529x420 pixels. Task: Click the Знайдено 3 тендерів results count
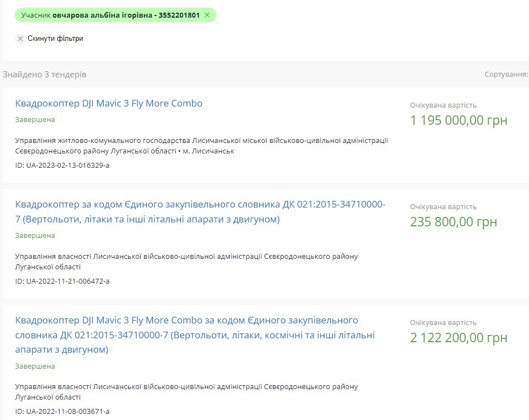(45, 74)
